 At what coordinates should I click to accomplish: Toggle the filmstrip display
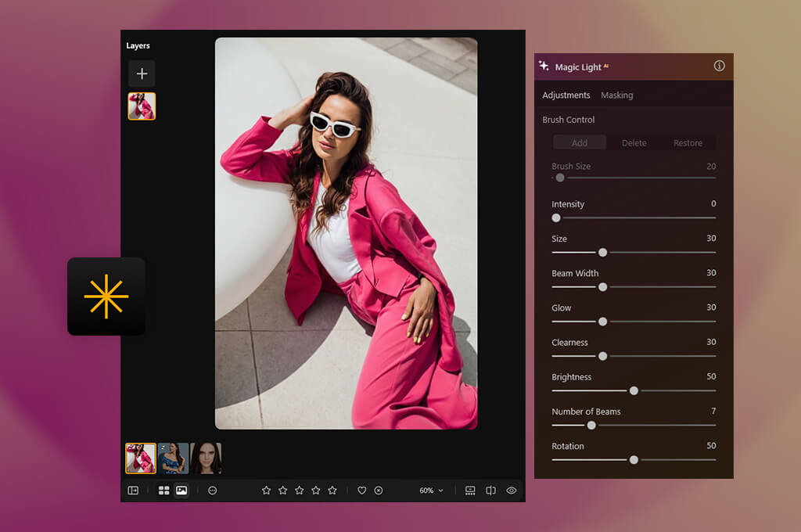click(470, 491)
